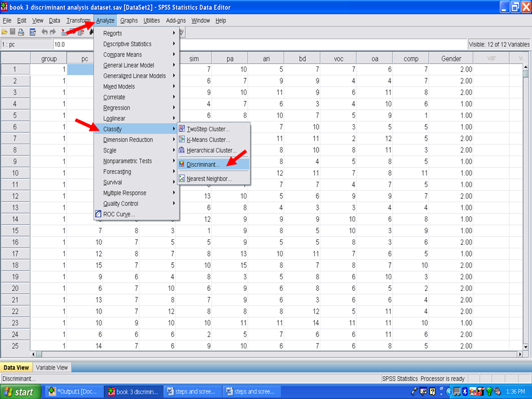
Task: Open ROC Curve from Analyze menu
Action: pos(118,214)
